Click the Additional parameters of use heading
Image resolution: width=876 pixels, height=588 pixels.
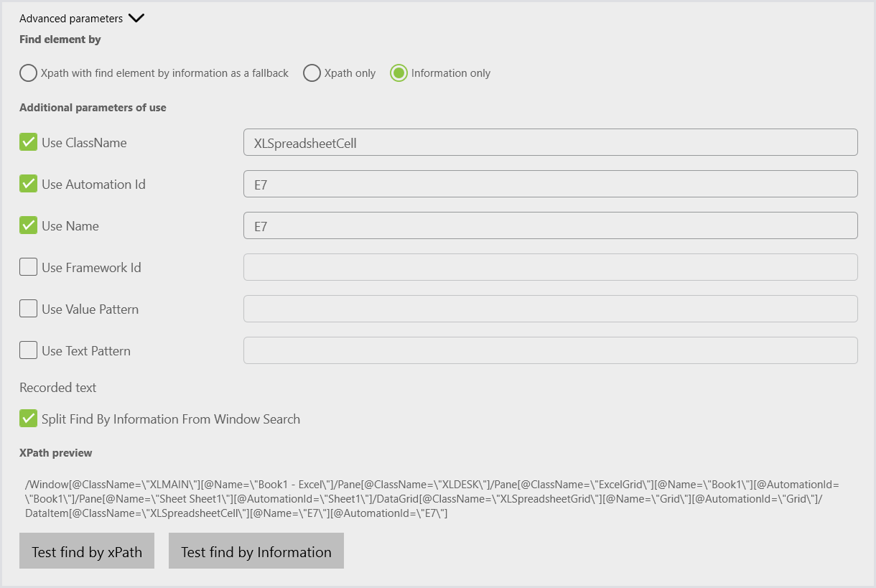tap(93, 108)
